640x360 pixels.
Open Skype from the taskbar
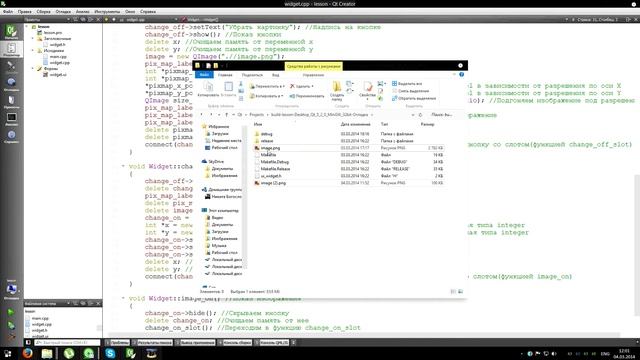click(110, 353)
